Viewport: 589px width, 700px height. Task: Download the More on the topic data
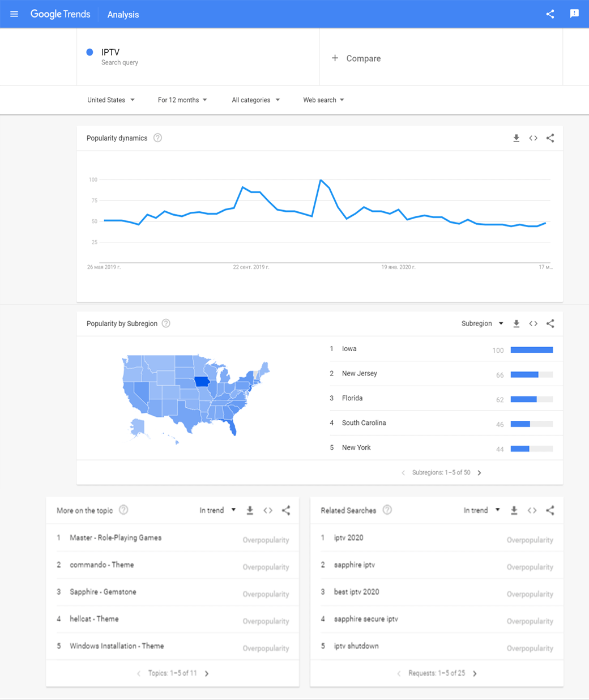pyautogui.click(x=250, y=510)
